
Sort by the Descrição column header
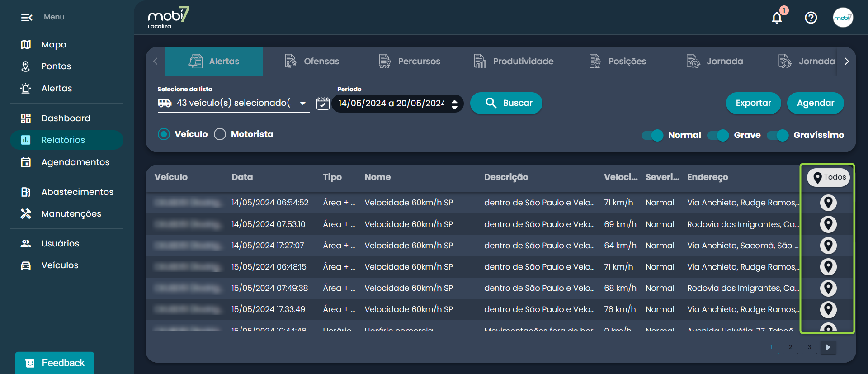click(x=506, y=177)
